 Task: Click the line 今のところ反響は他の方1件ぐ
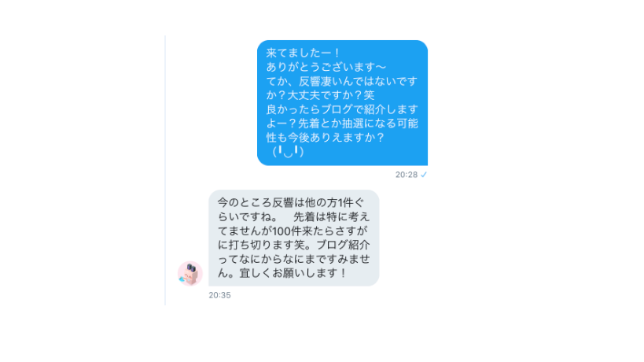point(291,202)
